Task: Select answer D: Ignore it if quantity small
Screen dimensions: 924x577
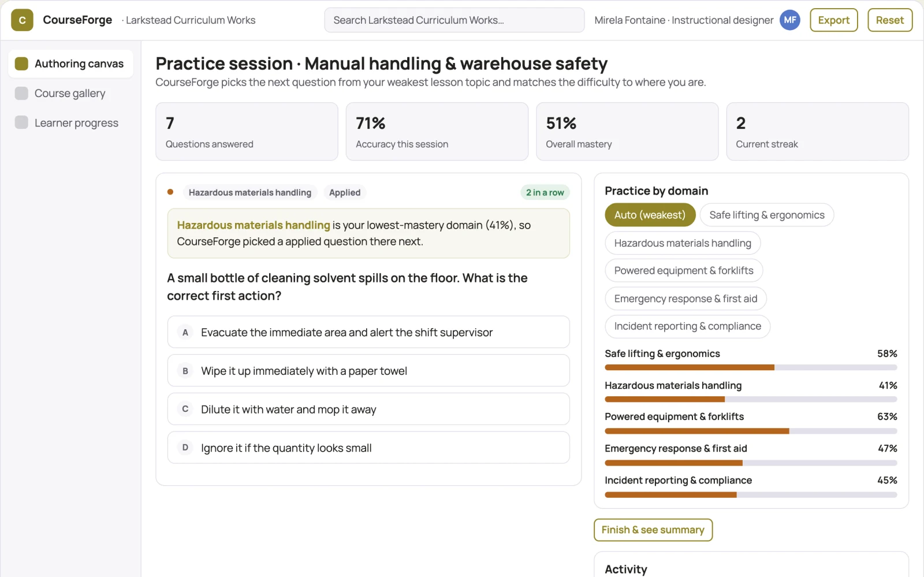Action: click(368, 448)
